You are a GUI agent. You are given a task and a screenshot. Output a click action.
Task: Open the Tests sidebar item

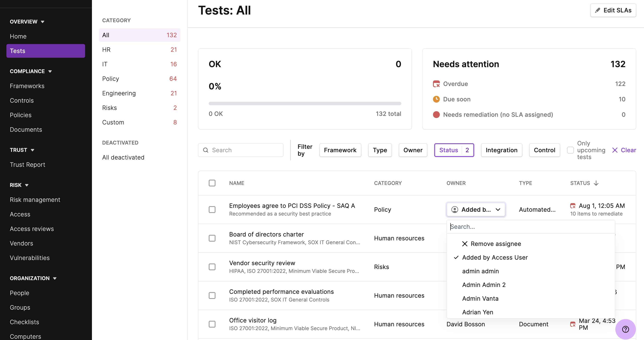pyautogui.click(x=46, y=51)
